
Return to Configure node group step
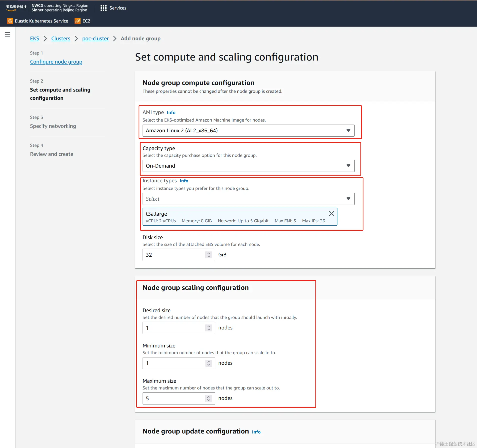point(56,62)
